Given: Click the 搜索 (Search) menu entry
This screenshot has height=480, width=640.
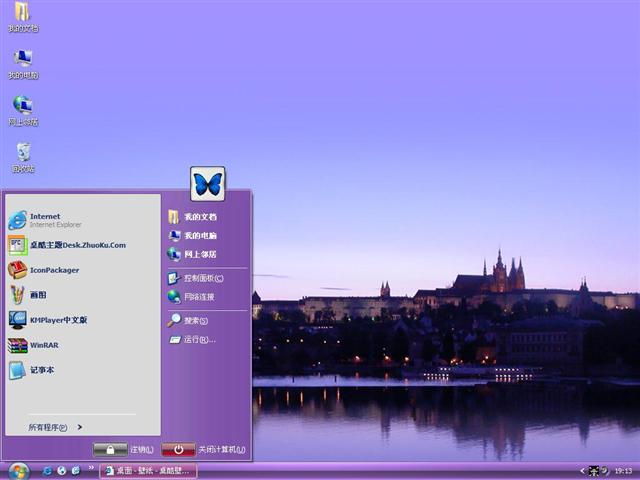Looking at the screenshot, I should pyautogui.click(x=195, y=321).
